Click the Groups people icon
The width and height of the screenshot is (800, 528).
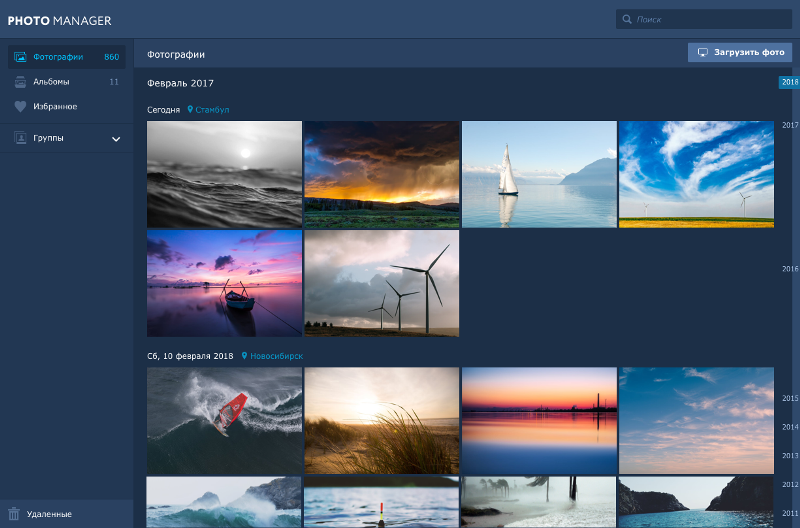[20, 138]
